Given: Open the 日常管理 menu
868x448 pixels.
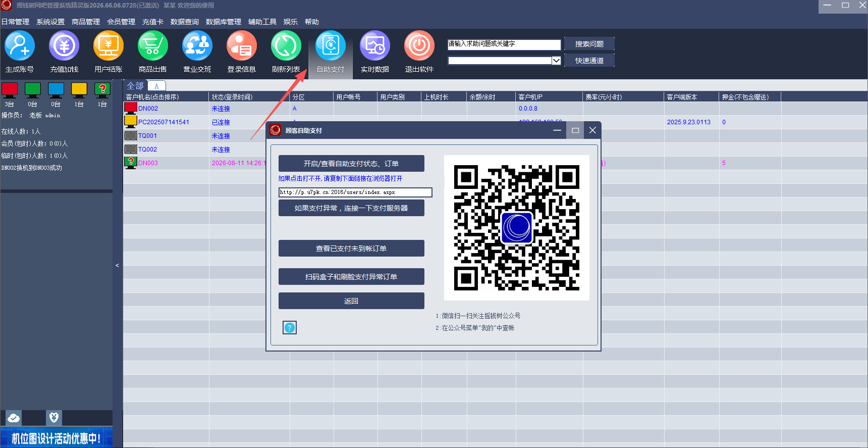Looking at the screenshot, I should pyautogui.click(x=15, y=22).
